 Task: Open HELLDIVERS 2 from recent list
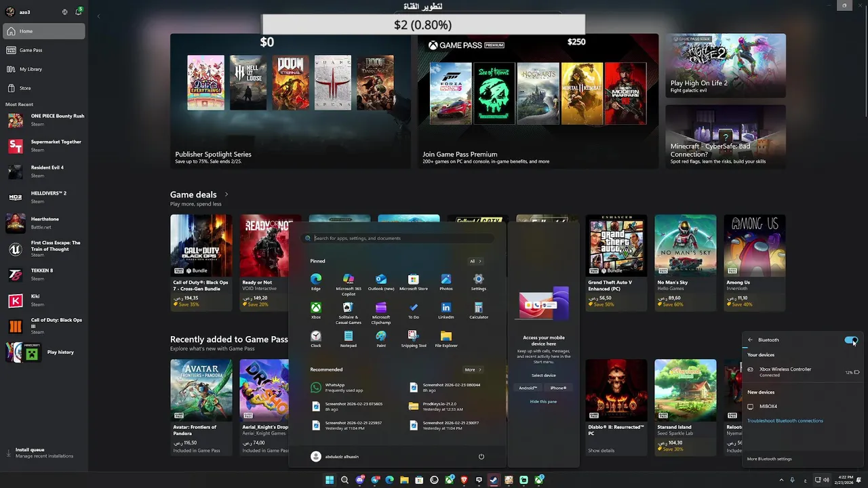point(44,197)
